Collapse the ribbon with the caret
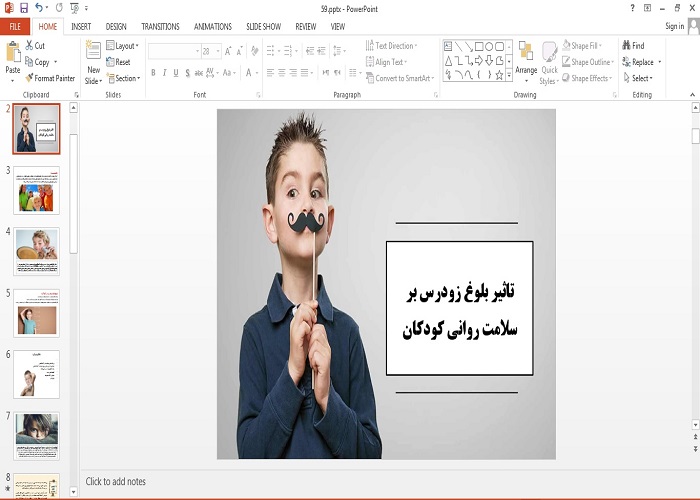Image resolution: width=700 pixels, height=500 pixels. pyautogui.click(x=692, y=95)
